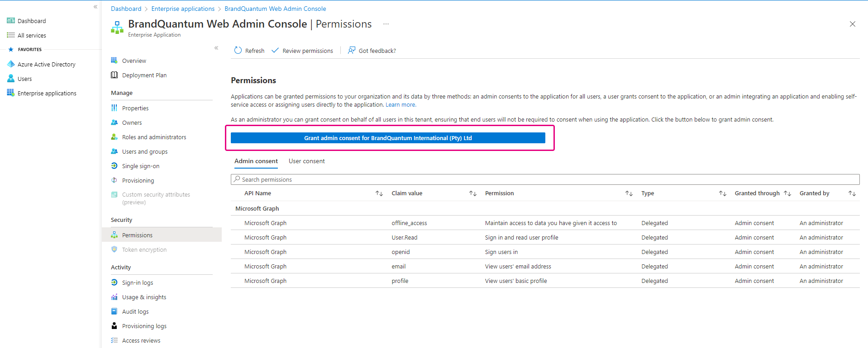Click the Users and groups icon
Image resolution: width=868 pixels, height=348 pixels.
[114, 151]
